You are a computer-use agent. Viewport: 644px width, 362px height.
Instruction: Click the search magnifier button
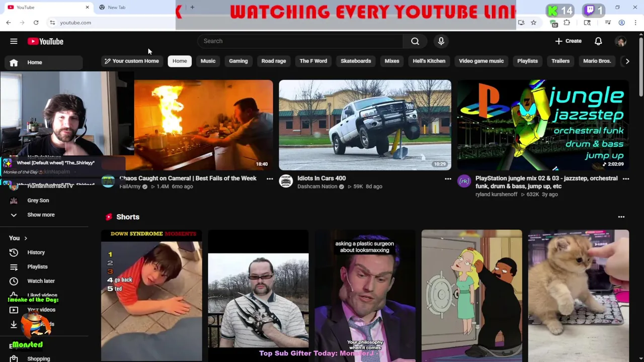[x=415, y=41]
